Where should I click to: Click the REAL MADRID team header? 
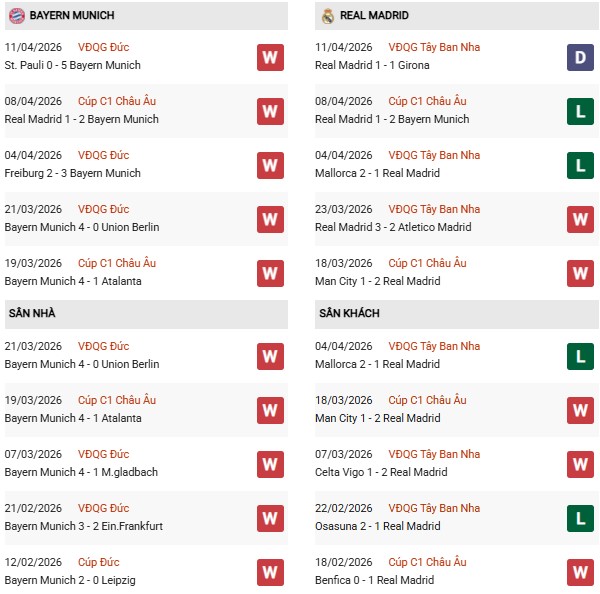point(374,16)
